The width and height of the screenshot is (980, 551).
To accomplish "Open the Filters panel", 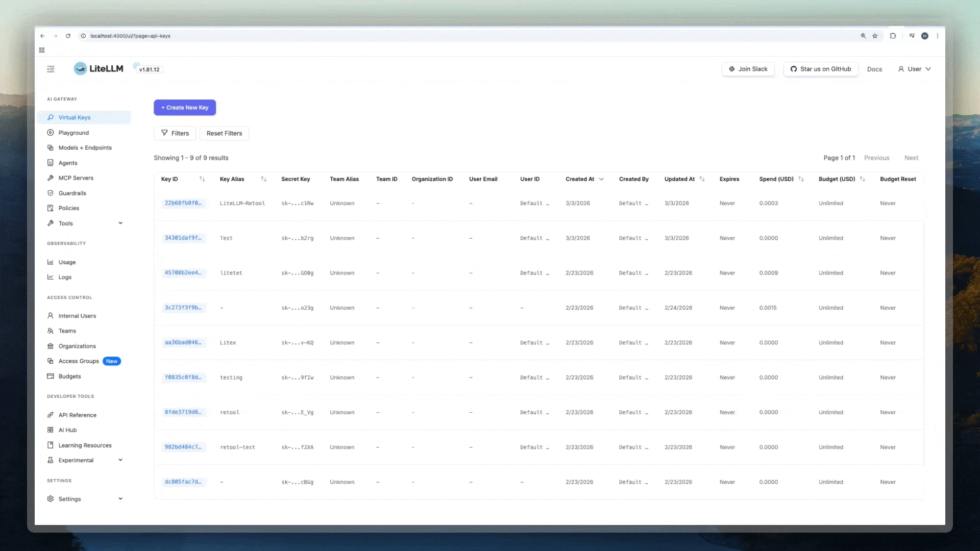I will (x=175, y=133).
